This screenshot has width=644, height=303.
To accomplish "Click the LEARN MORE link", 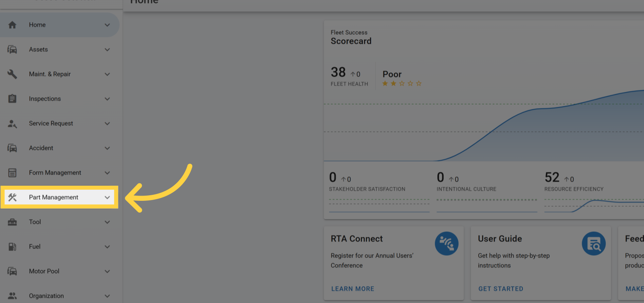I will [x=352, y=289].
